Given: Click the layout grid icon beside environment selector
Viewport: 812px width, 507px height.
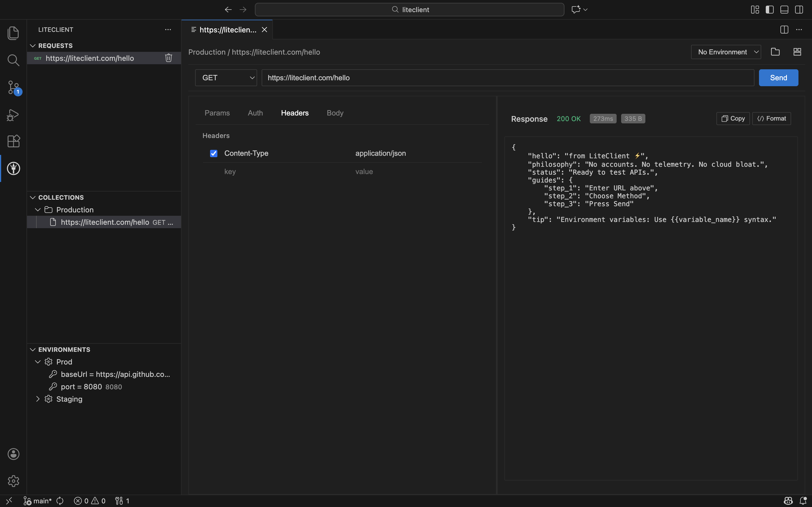Looking at the screenshot, I should 797,52.
